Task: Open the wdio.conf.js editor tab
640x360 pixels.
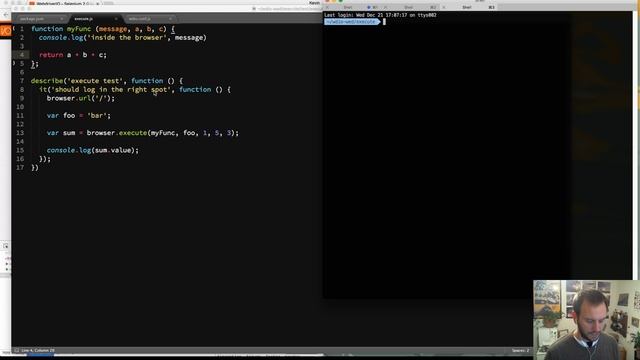Action: coord(140,19)
